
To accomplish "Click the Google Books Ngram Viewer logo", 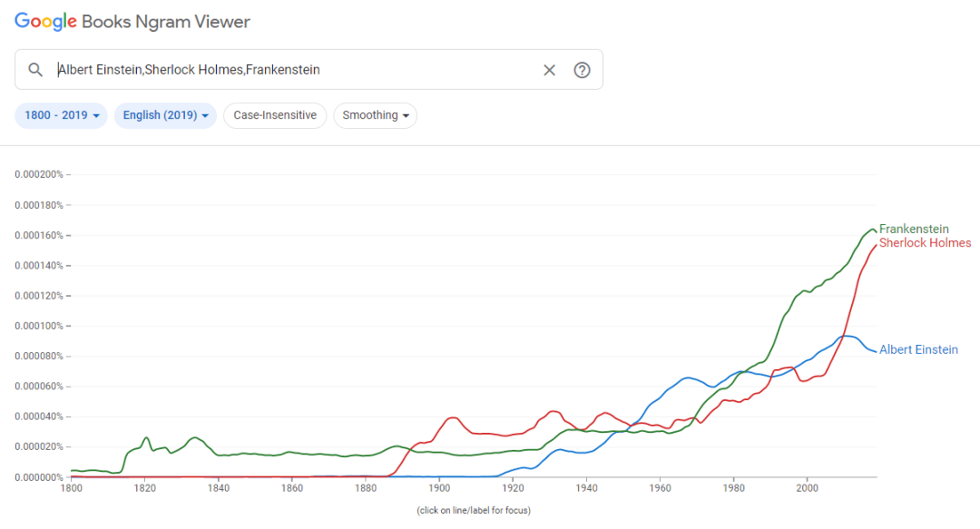I will tap(132, 22).
